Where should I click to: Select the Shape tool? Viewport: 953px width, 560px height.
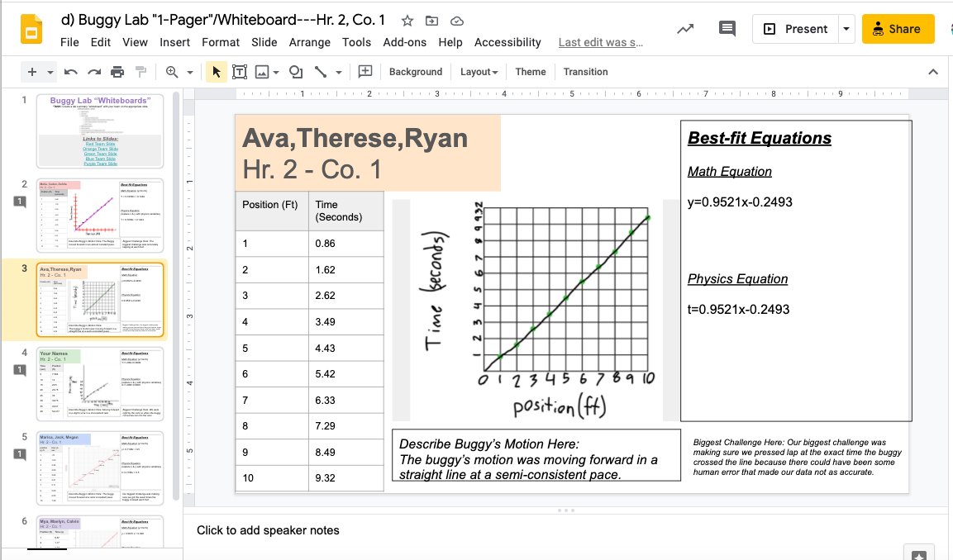tap(294, 72)
